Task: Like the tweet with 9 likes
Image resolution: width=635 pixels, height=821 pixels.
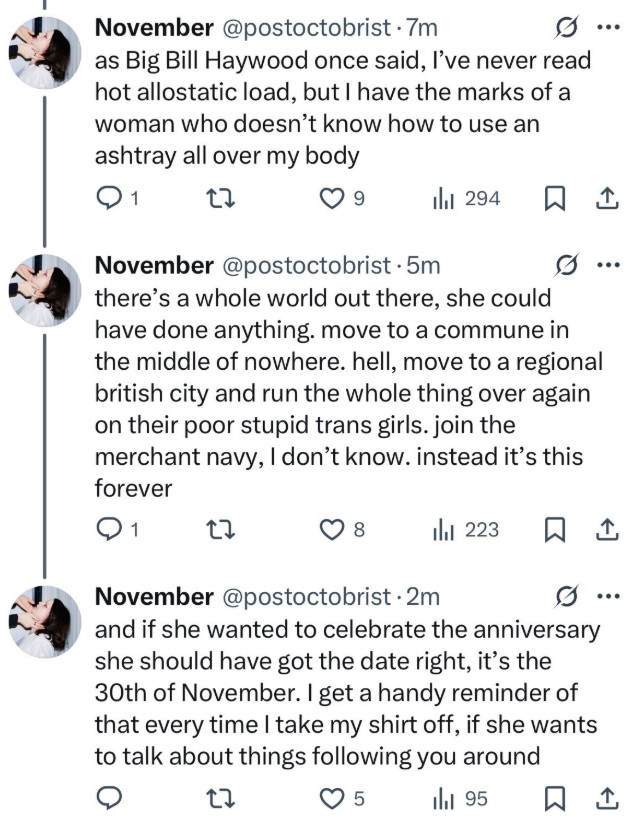Action: (x=331, y=199)
